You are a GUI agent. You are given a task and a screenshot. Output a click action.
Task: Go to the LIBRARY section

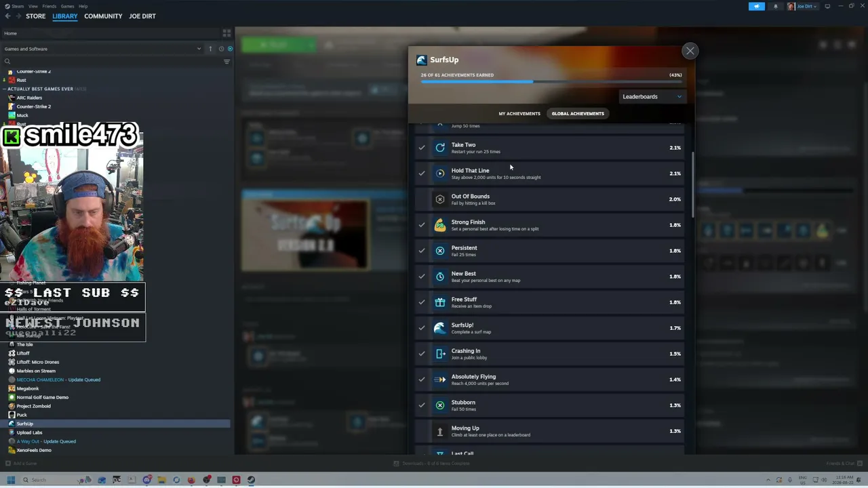point(65,16)
